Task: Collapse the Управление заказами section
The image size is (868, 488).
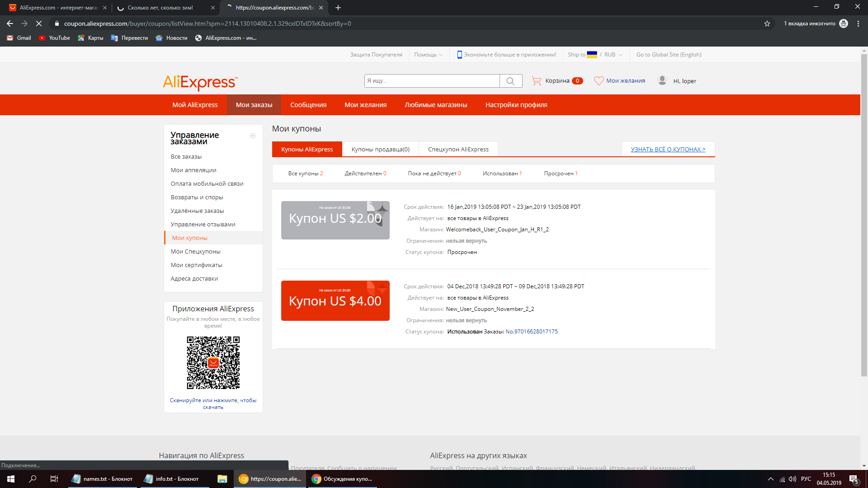Action: point(253,136)
